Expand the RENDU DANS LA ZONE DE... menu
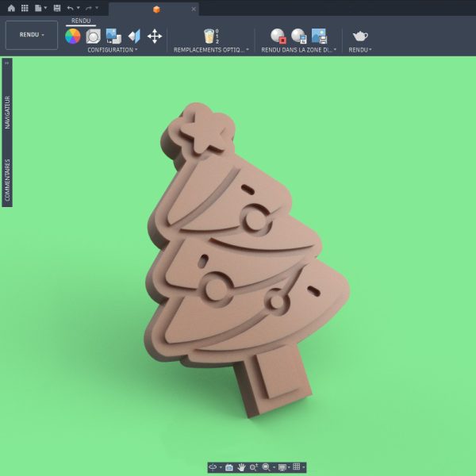 (x=299, y=50)
